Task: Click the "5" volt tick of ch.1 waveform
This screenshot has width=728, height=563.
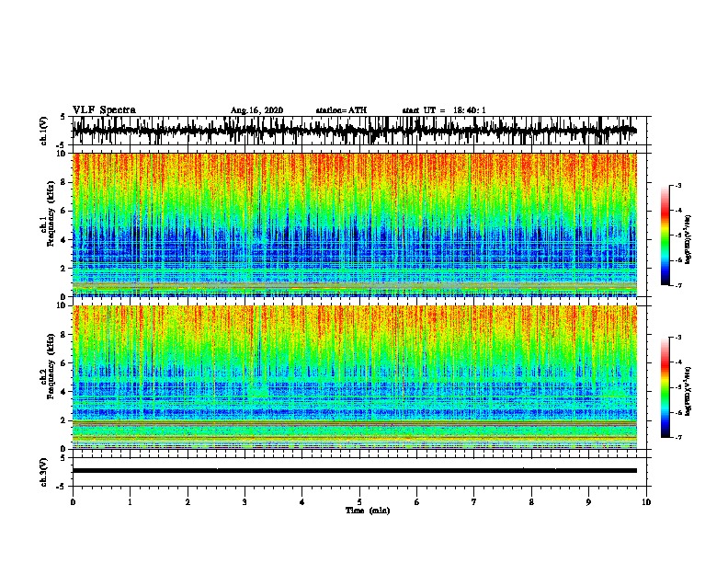Action: tap(63, 117)
